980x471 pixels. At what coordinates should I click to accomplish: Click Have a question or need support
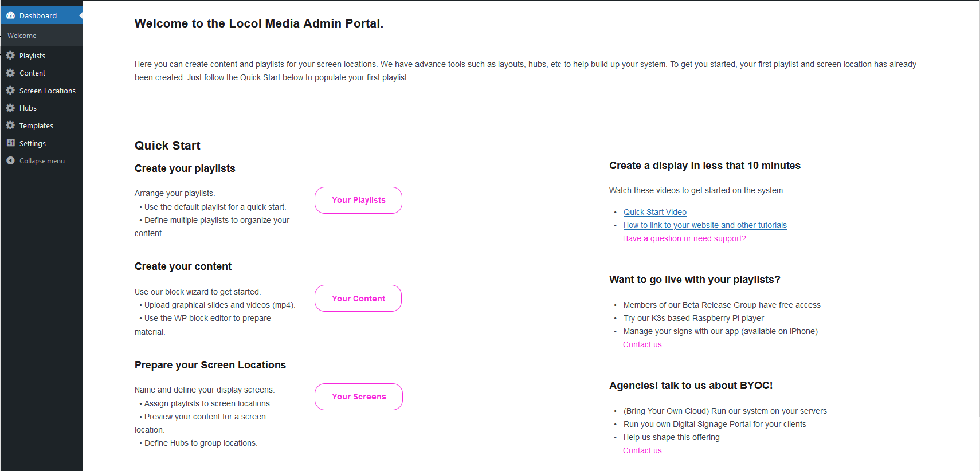coord(684,238)
